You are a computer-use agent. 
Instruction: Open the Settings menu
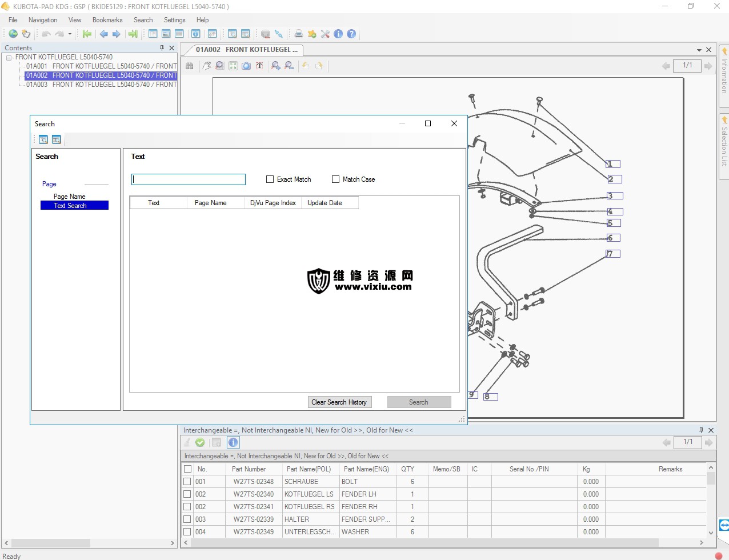click(174, 20)
